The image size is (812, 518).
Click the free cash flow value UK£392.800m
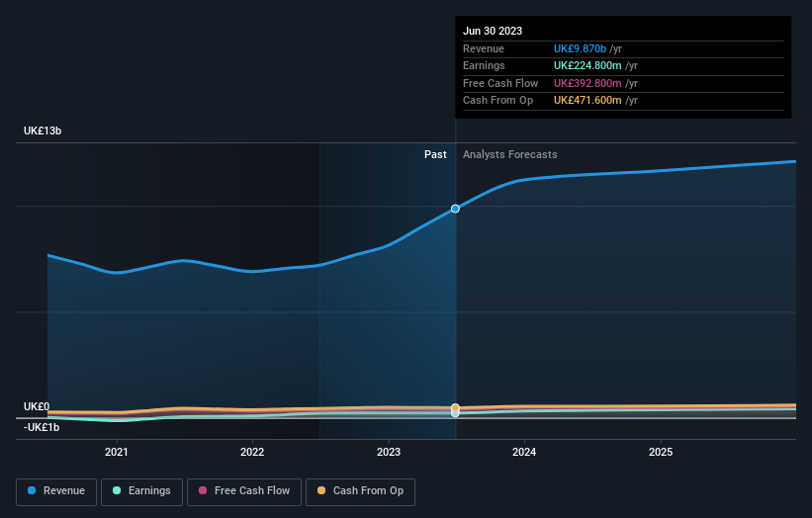pos(587,83)
